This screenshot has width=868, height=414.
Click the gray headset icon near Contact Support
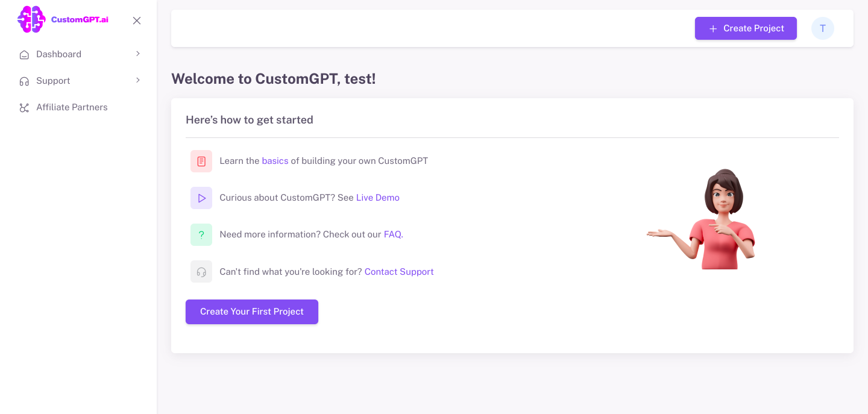201,272
